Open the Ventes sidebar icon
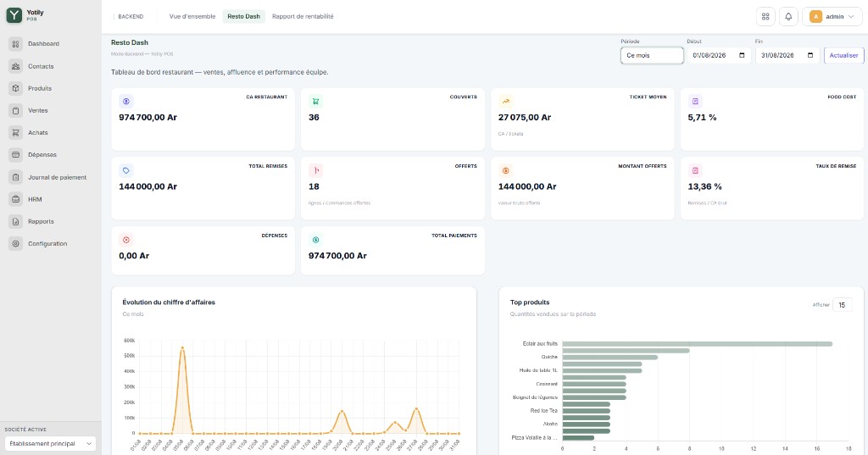This screenshot has height=455, width=868. point(15,111)
